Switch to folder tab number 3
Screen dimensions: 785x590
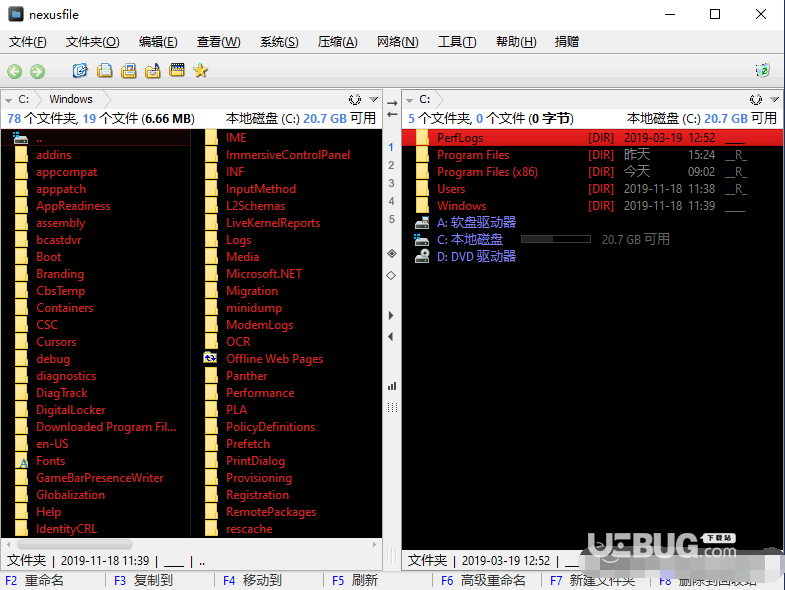point(391,183)
